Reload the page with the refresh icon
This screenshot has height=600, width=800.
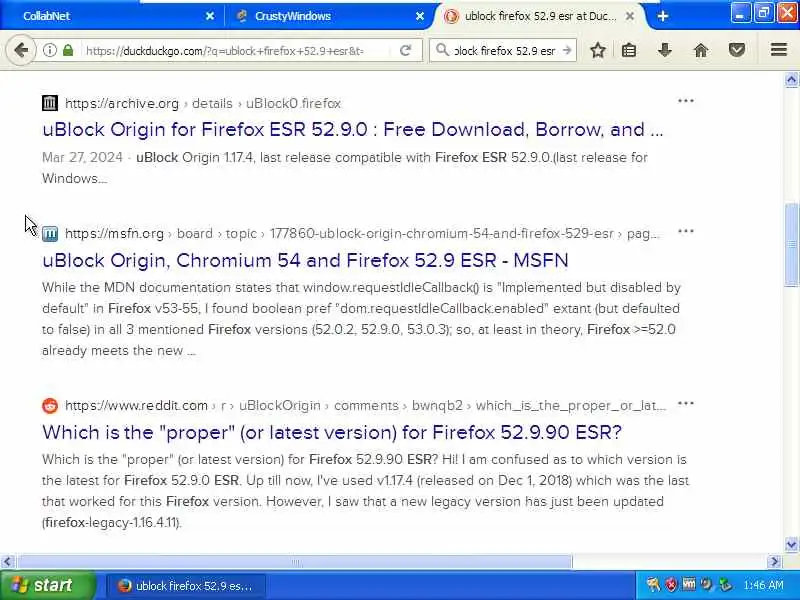tap(406, 50)
